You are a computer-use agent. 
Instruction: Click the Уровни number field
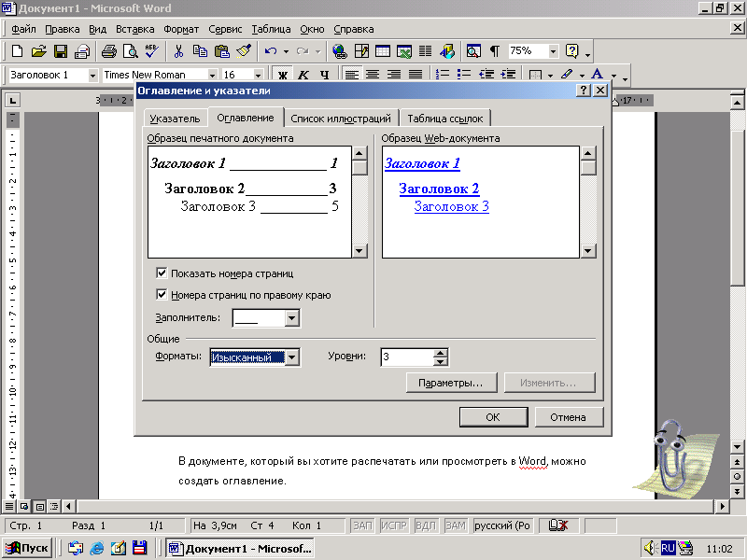pyautogui.click(x=407, y=357)
